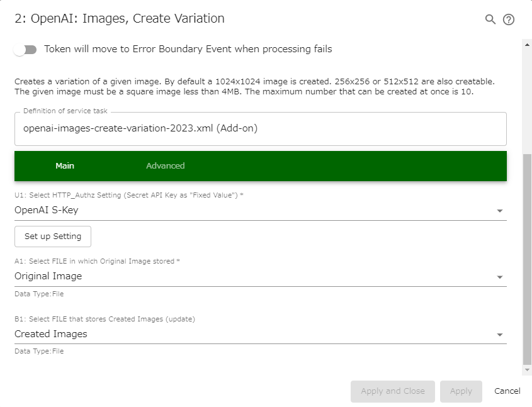Click the dropdown arrow for Created Images
The image size is (532, 407).
click(501, 334)
